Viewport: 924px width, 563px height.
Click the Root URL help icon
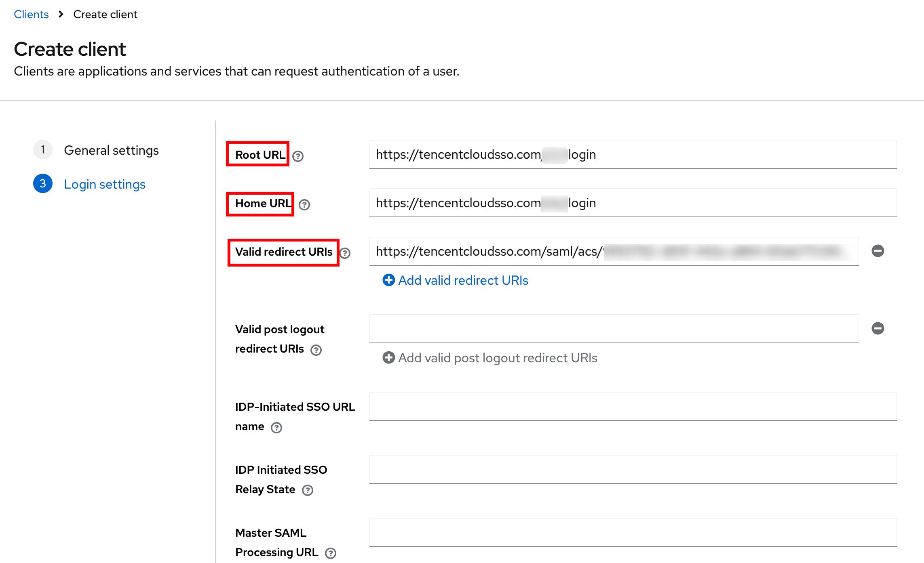298,156
